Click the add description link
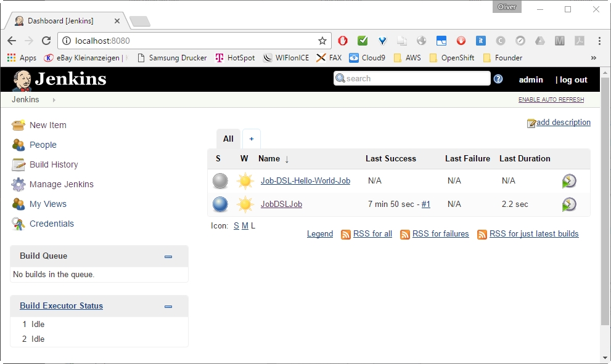Screen dimensions: 611x364 pyautogui.click(x=563, y=123)
